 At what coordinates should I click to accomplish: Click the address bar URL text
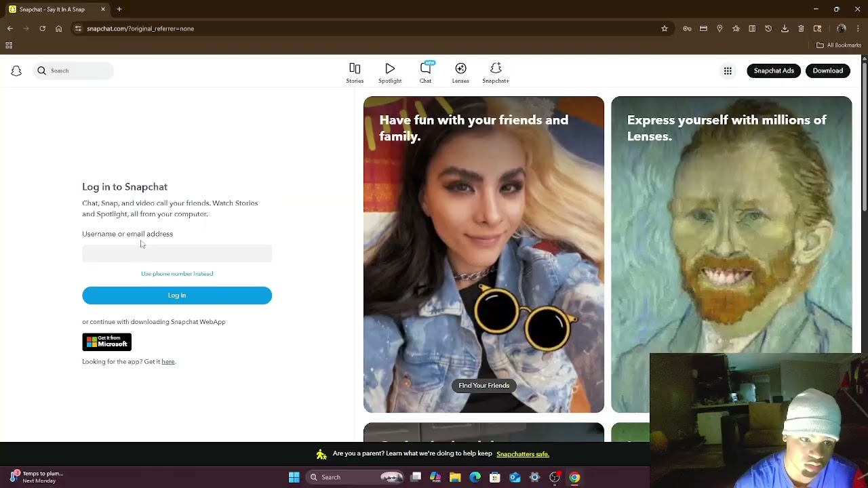[140, 28]
